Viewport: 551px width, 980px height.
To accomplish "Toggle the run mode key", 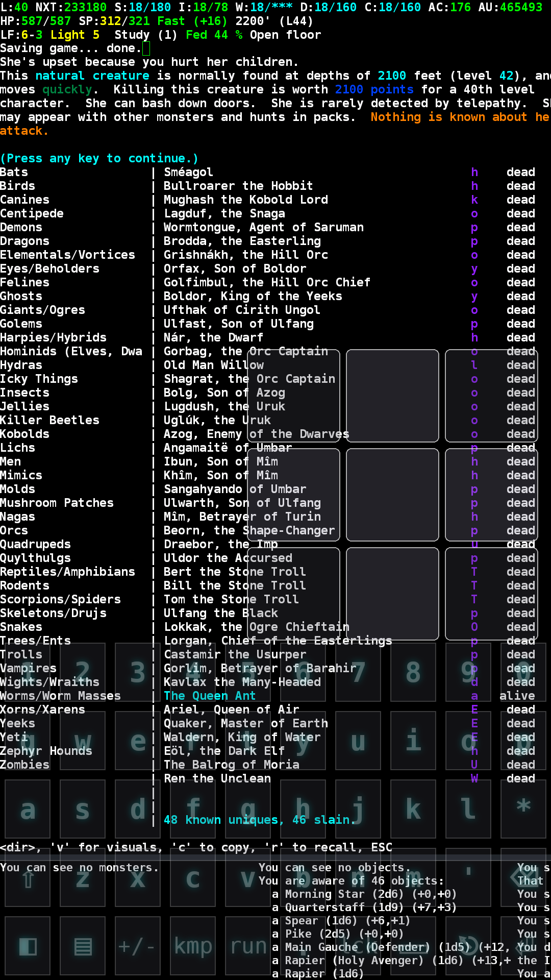I will (x=248, y=946).
